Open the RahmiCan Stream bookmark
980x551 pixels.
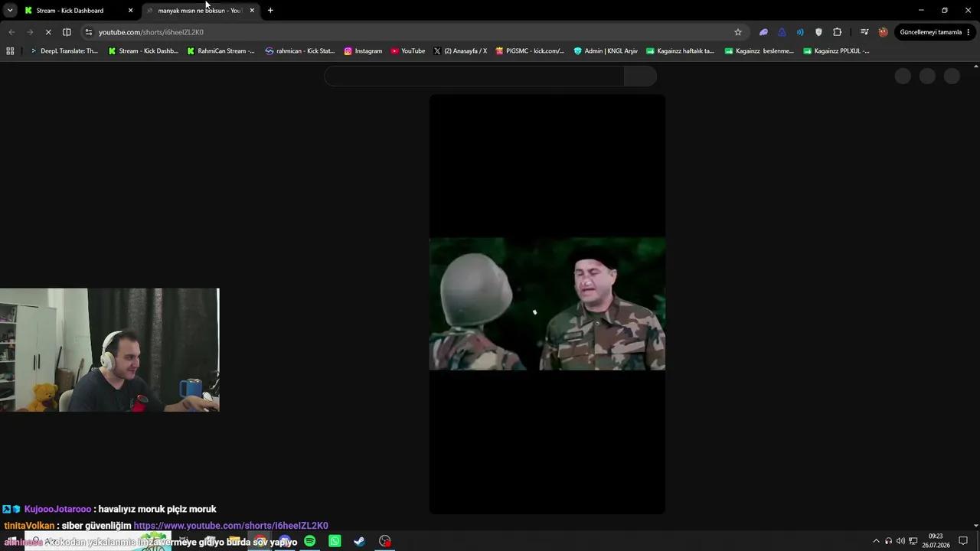coord(221,51)
